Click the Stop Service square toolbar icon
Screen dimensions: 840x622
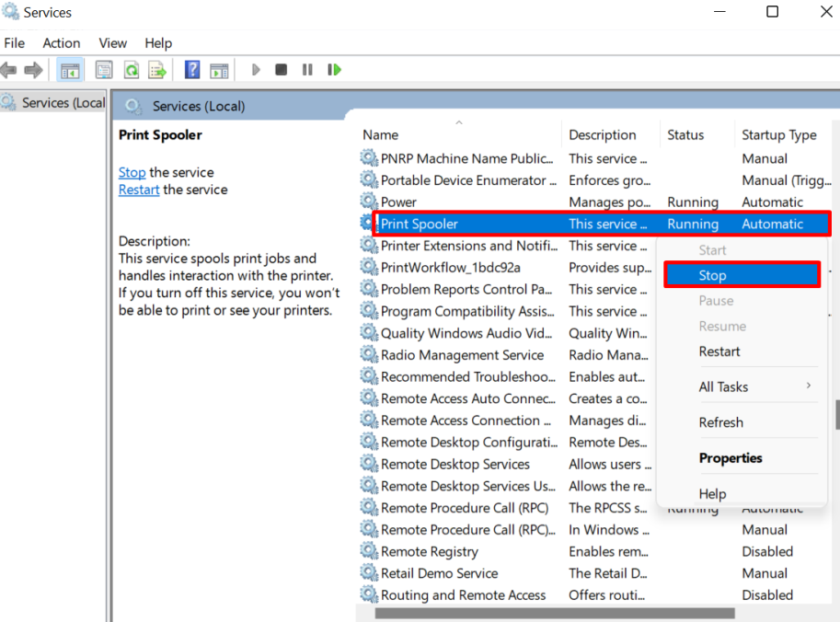coord(282,70)
